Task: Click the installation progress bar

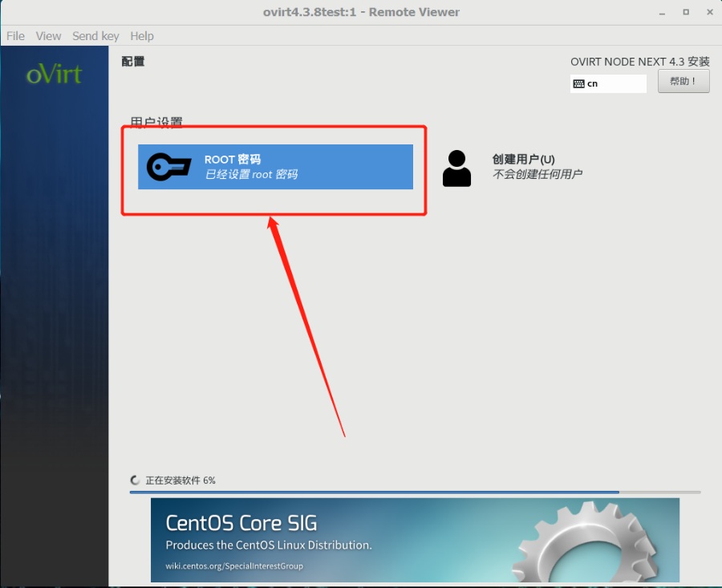Action: 415,493
